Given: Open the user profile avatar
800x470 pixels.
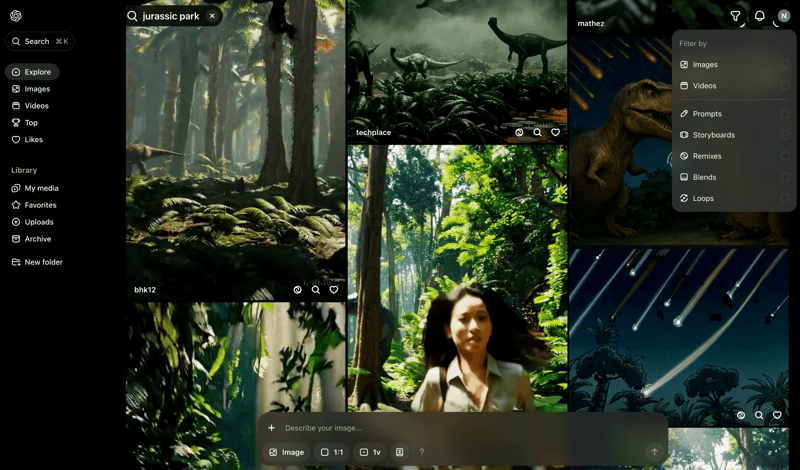Looking at the screenshot, I should tap(784, 16).
